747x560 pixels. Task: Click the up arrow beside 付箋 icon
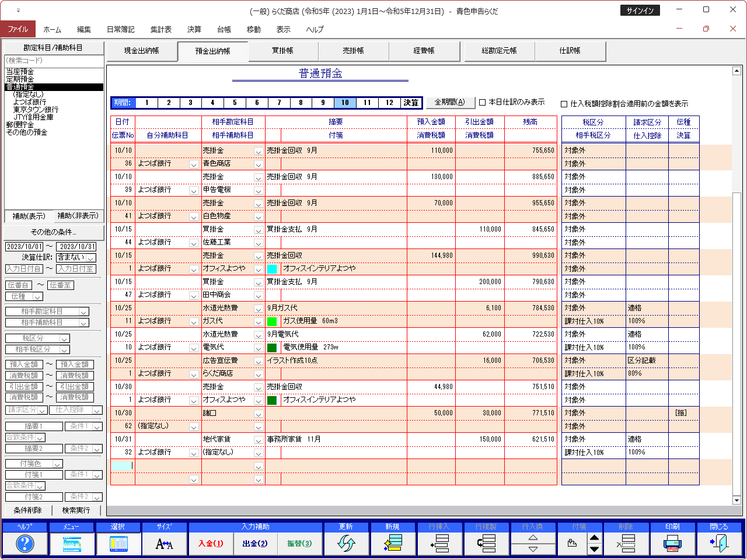[x=594, y=538]
